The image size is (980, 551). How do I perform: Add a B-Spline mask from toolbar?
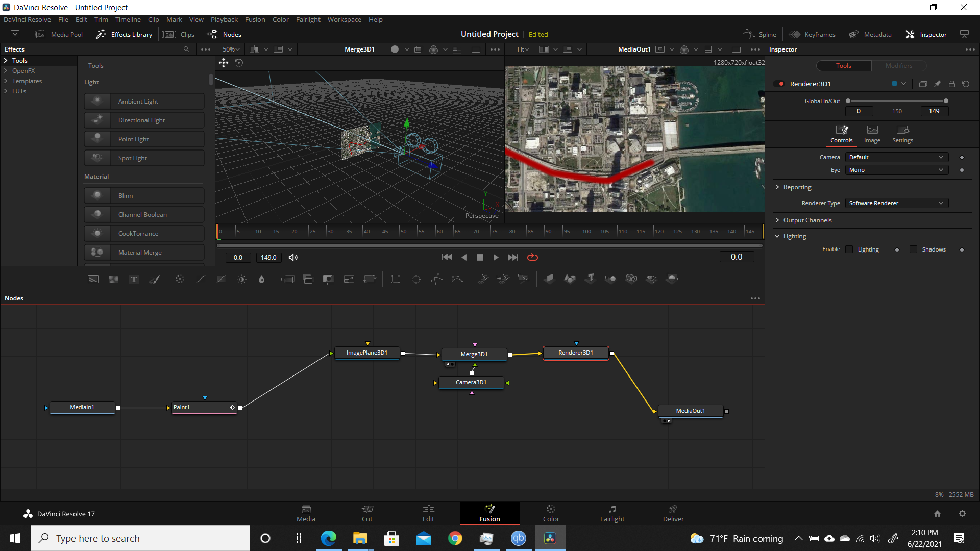pyautogui.click(x=457, y=279)
